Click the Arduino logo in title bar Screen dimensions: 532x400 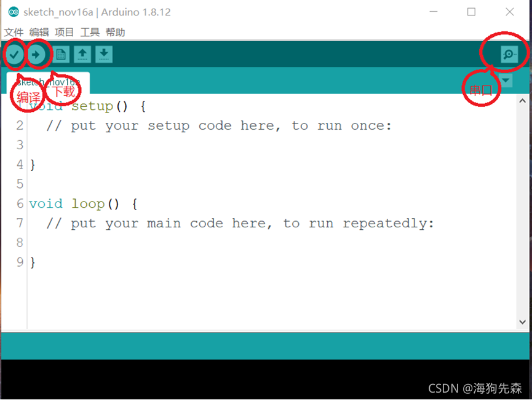[14, 12]
